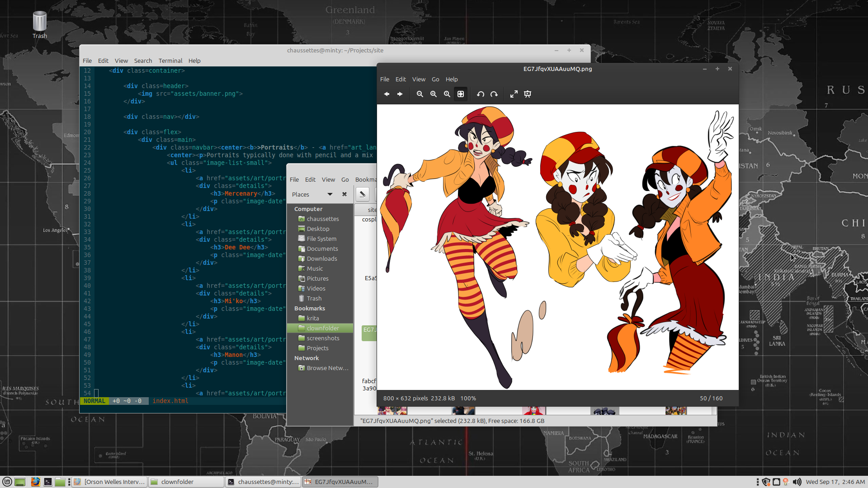Open Edit menu in file manager
The height and width of the screenshot is (488, 868).
tap(310, 179)
